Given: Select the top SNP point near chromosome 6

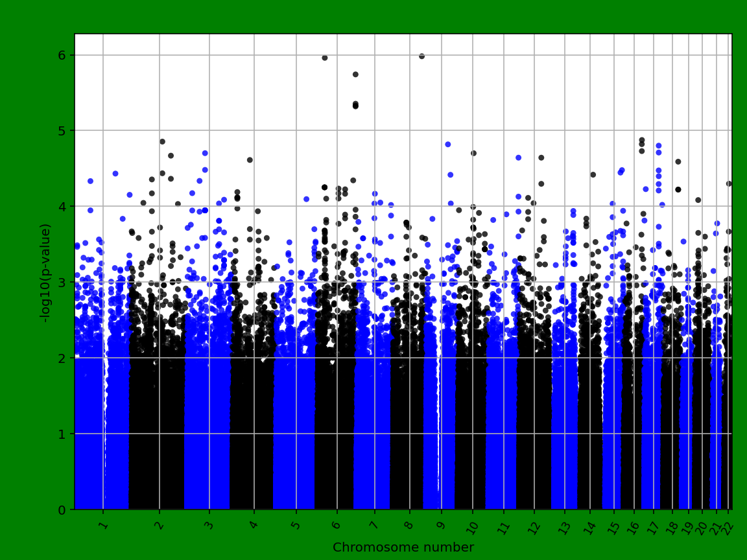Looking at the screenshot, I should point(325,57).
